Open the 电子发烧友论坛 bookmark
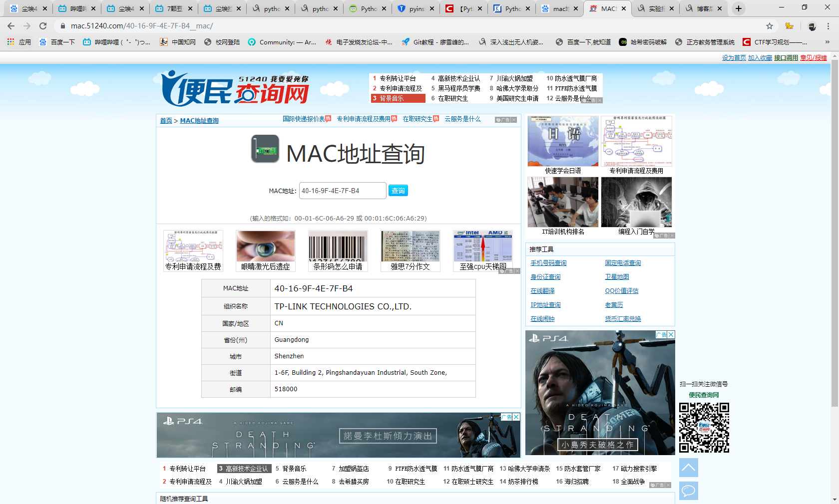Viewport: 839px width, 504px height. coord(359,42)
